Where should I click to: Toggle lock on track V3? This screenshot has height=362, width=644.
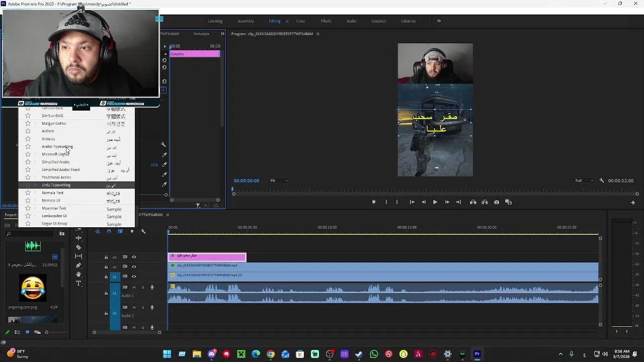point(106,257)
